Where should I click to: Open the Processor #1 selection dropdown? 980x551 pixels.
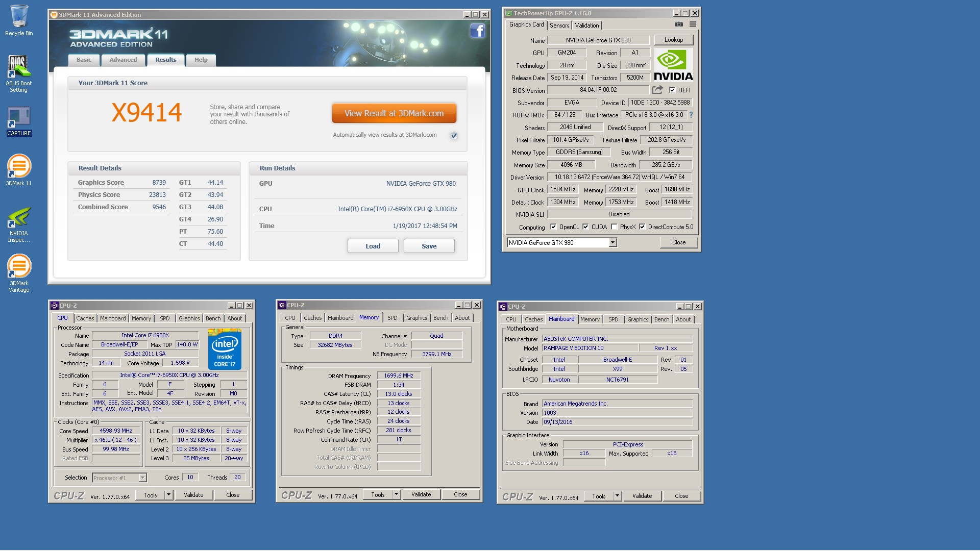(x=142, y=478)
